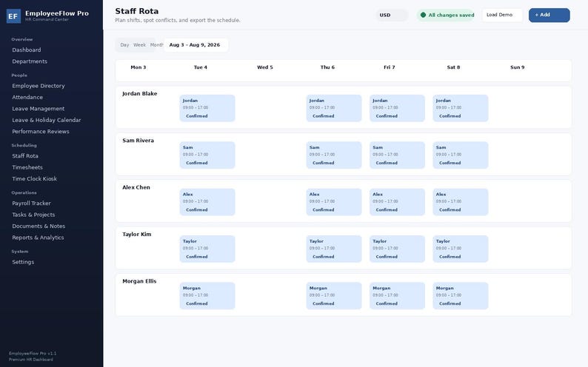Select the Taylor Kim row name
The width and height of the screenshot is (588, 367).
click(137, 235)
